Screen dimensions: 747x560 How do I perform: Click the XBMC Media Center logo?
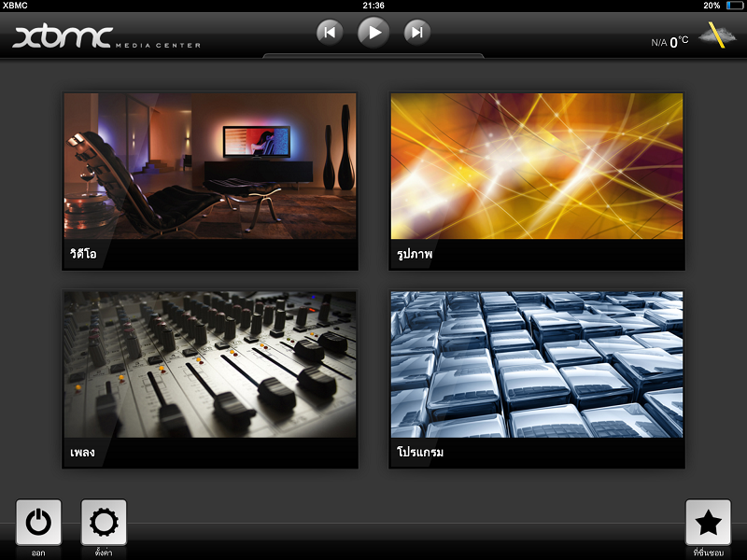[x=106, y=37]
